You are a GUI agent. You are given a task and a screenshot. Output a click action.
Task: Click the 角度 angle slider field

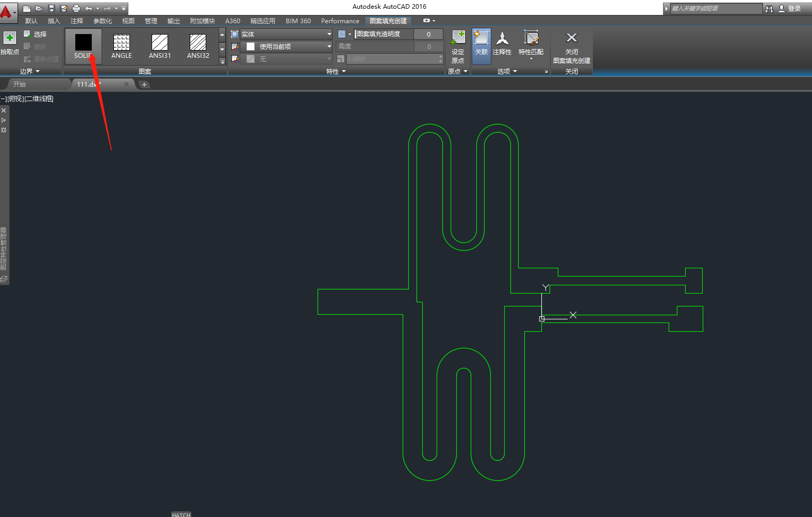pos(375,46)
